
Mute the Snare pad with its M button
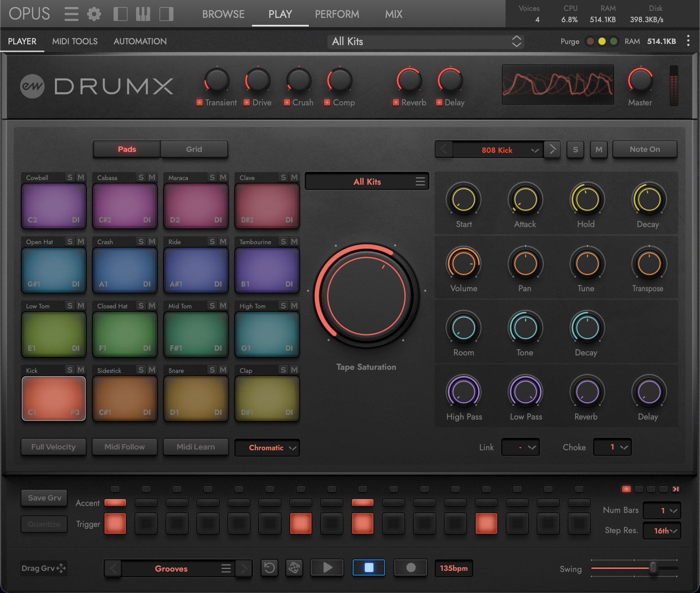pyautogui.click(x=222, y=370)
